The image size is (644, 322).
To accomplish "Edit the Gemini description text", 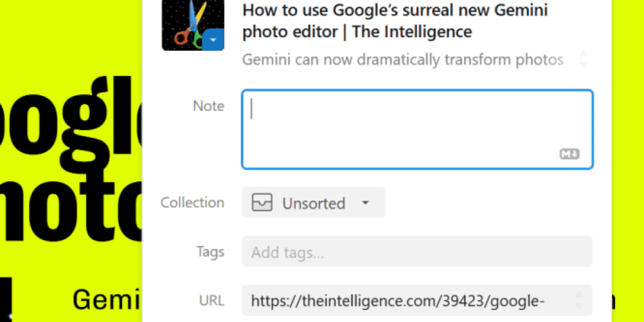I will click(x=402, y=60).
